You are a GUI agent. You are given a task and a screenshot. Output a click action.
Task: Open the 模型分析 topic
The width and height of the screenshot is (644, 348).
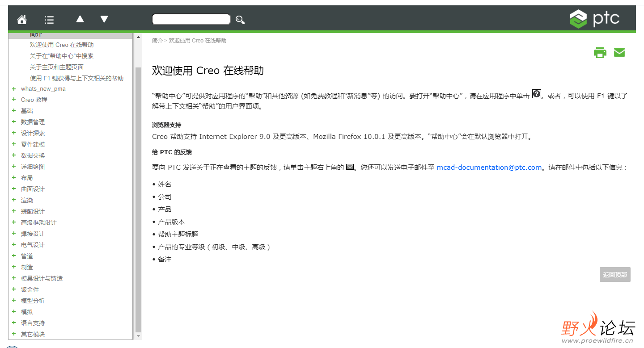(33, 301)
